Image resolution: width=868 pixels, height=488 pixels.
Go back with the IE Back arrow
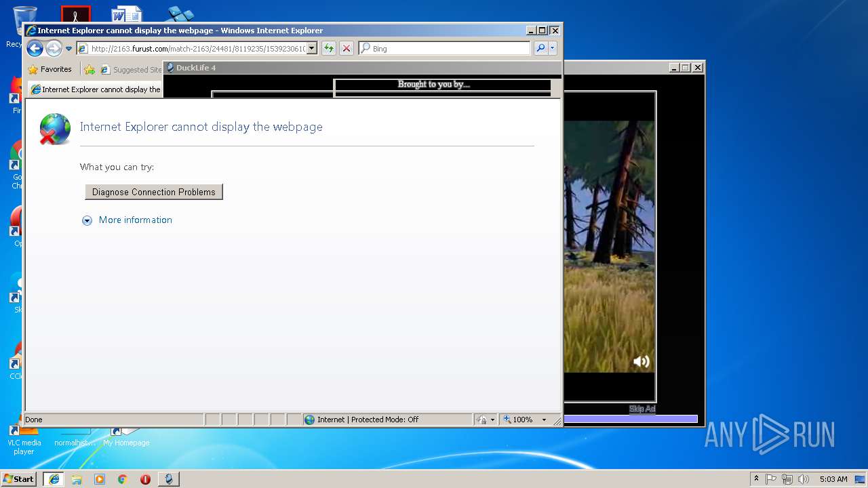click(x=35, y=48)
